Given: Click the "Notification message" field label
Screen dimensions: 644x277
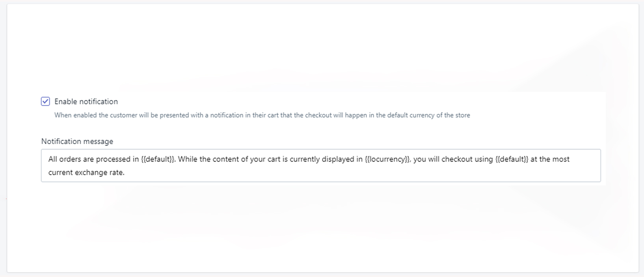Looking at the screenshot, I should [77, 141].
